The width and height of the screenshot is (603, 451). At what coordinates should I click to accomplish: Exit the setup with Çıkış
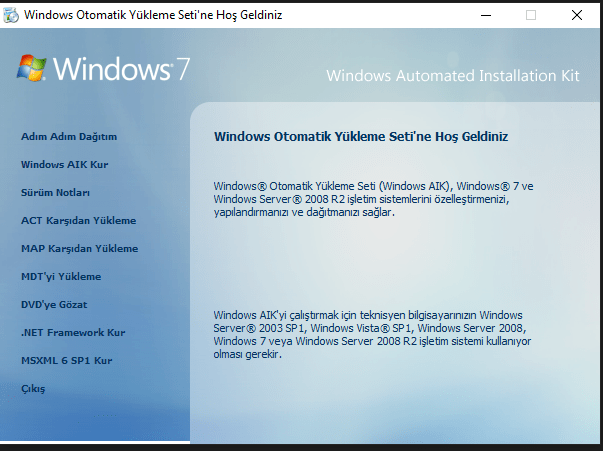[x=33, y=389]
